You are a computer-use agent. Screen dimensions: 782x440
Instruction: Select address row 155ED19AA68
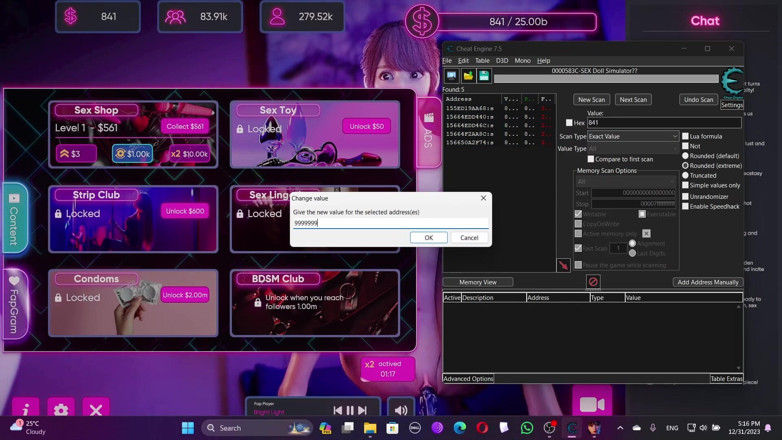pyautogui.click(x=499, y=108)
